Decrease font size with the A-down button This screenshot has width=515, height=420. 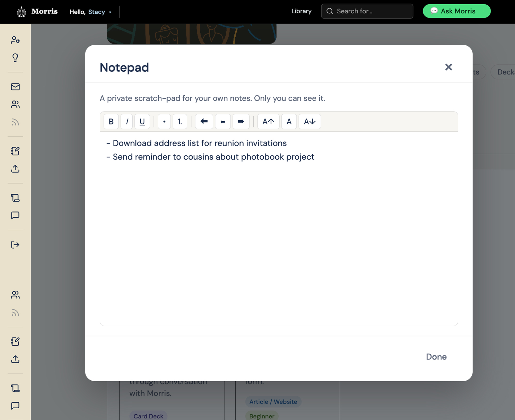tap(310, 121)
